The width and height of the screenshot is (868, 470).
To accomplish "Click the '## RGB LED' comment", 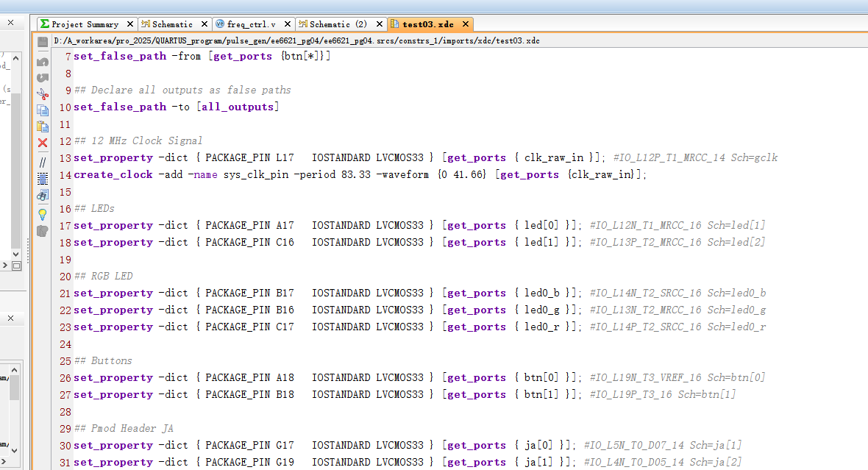I will coord(104,277).
